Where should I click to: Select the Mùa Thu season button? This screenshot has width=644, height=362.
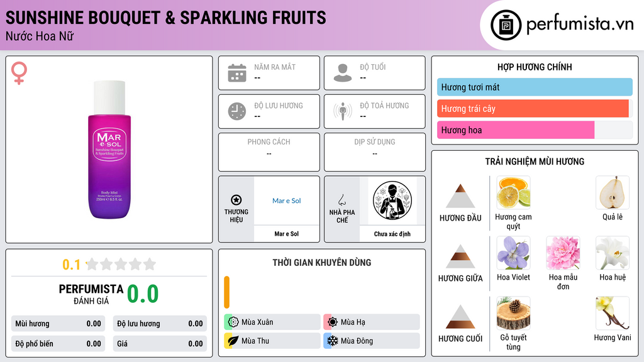(272, 341)
